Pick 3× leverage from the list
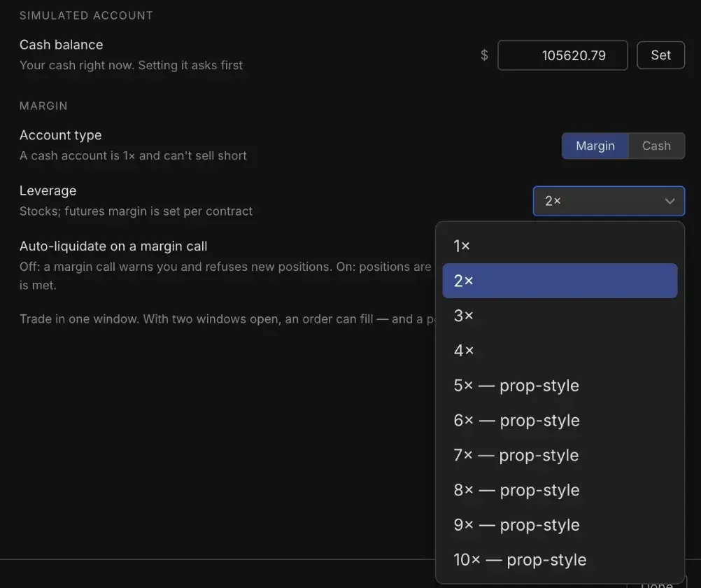This screenshot has height=588, width=701. click(560, 316)
